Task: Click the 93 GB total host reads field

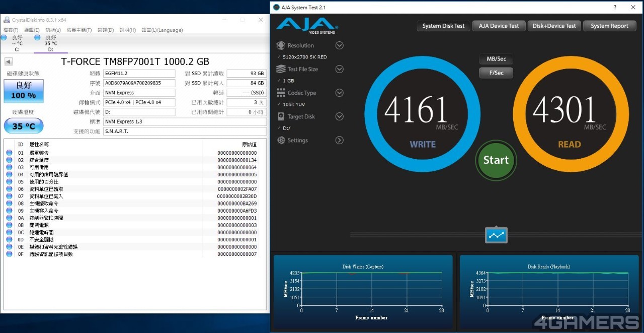Action: [x=246, y=74]
